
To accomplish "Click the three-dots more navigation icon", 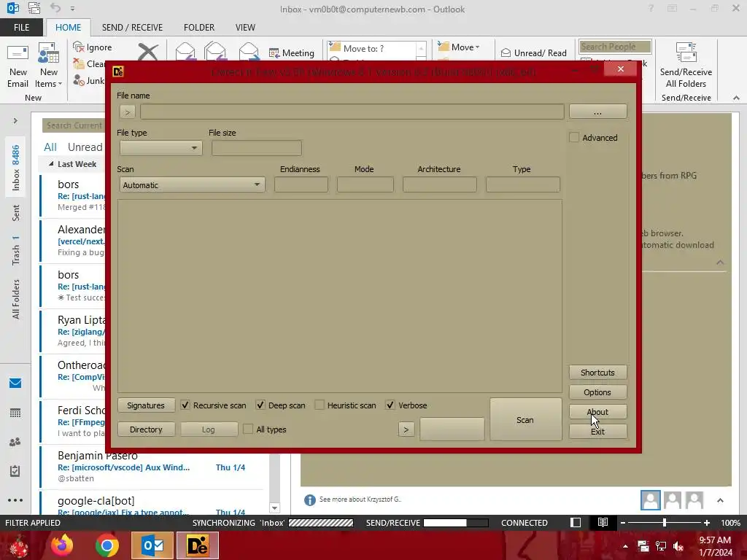I will pos(15,500).
